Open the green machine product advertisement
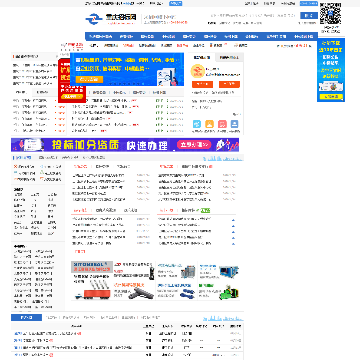This screenshot has height=360, width=360. click(x=219, y=291)
